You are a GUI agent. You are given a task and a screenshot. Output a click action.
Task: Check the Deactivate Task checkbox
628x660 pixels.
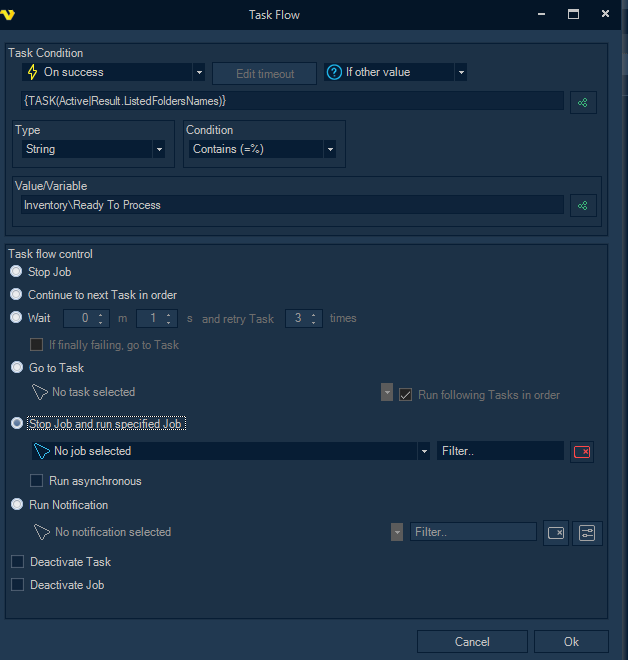click(17, 562)
